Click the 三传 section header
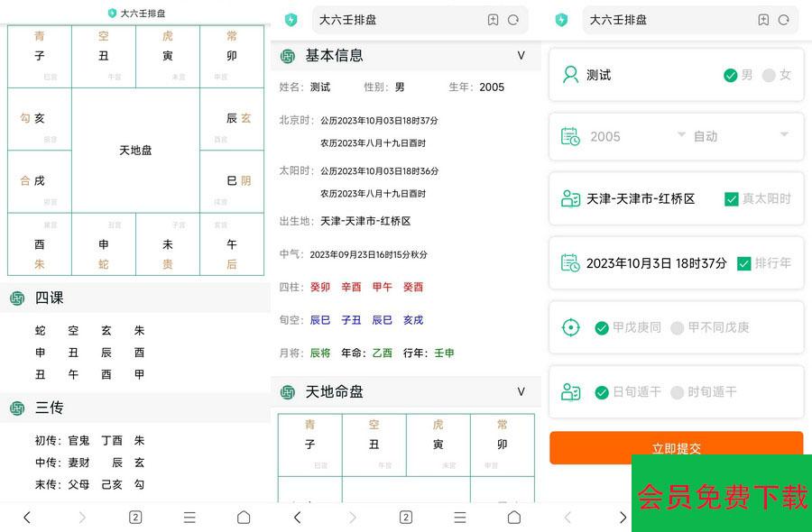Screen dimensions: 812x532 (x=135, y=408)
